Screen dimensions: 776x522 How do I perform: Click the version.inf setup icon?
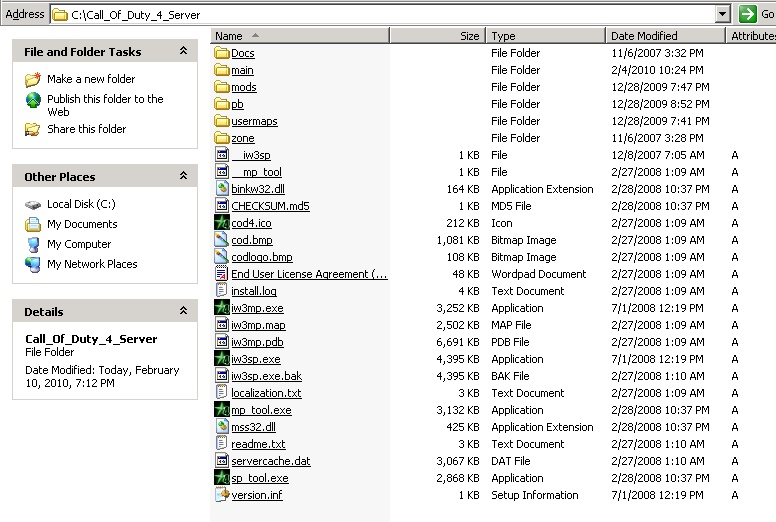(x=222, y=495)
